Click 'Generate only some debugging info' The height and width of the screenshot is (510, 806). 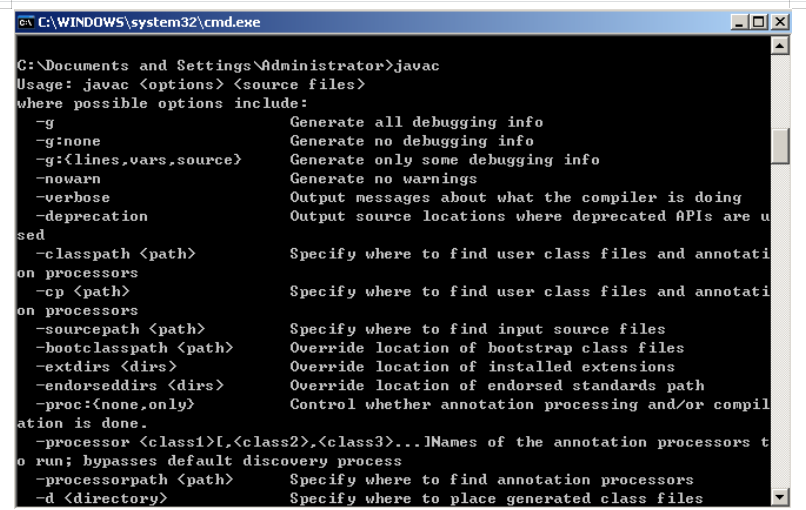tap(445, 160)
